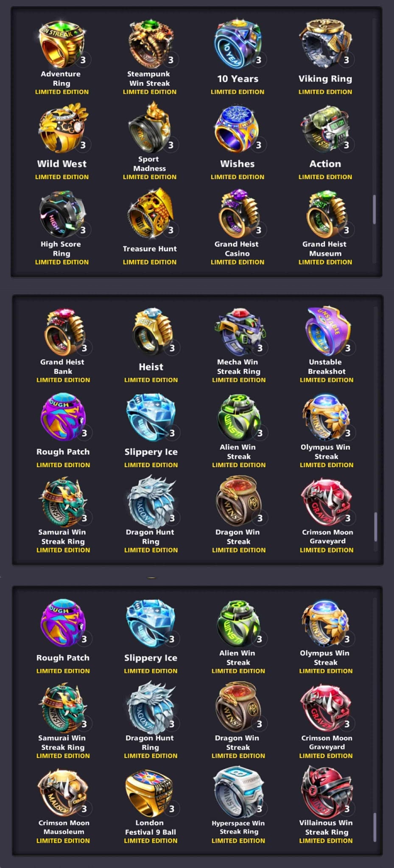Select the Treasure Hunt ring
394x868 pixels.
pos(150,213)
